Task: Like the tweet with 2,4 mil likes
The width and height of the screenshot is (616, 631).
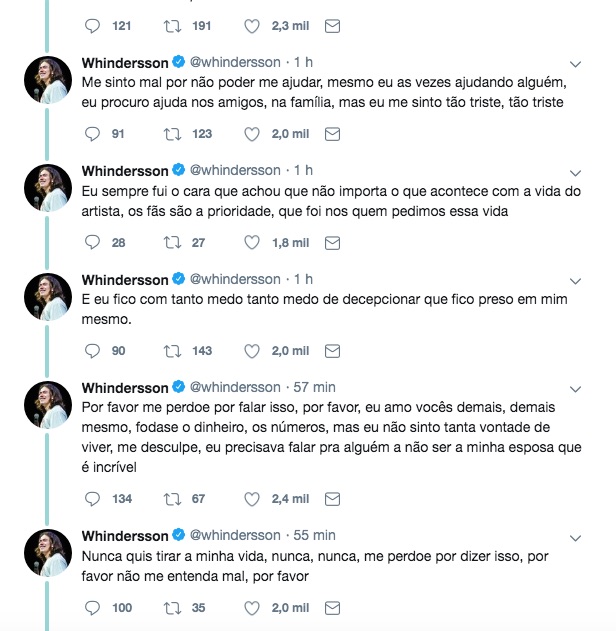Action: [x=252, y=499]
